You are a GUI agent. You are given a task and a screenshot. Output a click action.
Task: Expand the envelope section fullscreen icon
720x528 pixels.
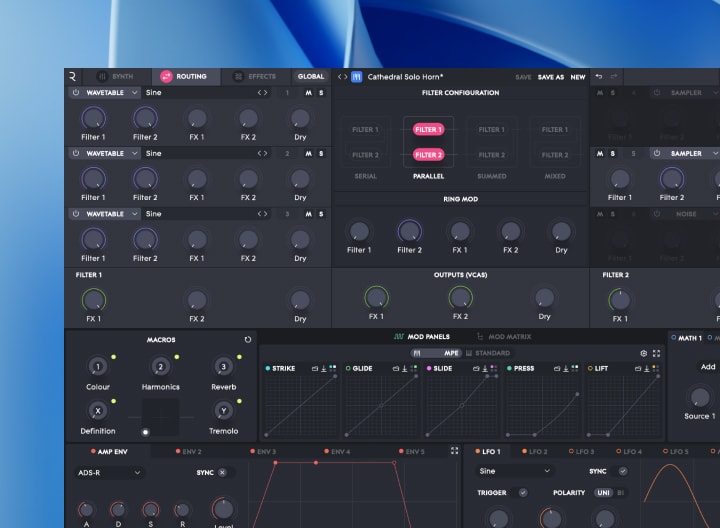(x=455, y=451)
